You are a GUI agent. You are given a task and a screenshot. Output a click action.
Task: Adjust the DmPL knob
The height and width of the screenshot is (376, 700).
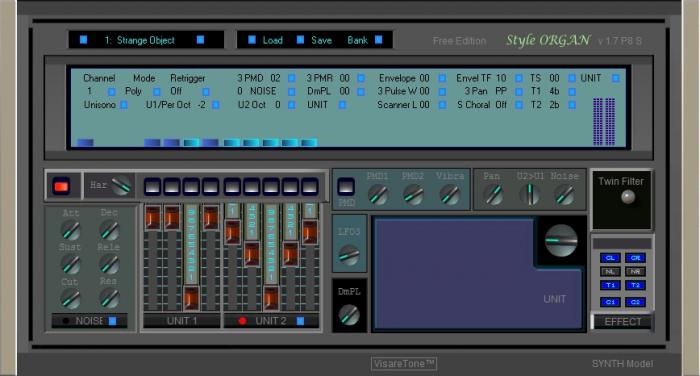click(x=349, y=314)
